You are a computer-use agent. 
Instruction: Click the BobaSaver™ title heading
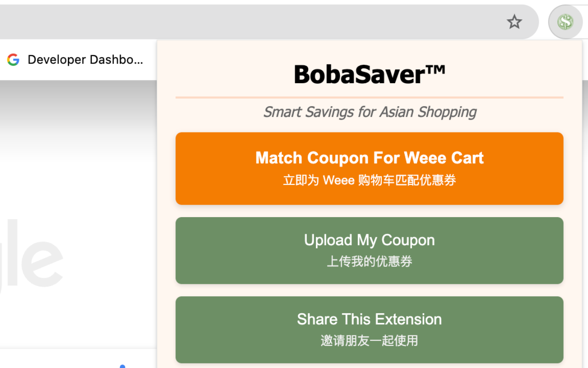pos(369,74)
